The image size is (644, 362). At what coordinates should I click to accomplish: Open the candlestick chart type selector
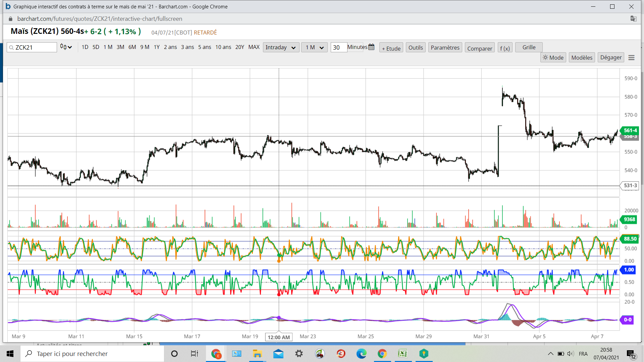66,47
